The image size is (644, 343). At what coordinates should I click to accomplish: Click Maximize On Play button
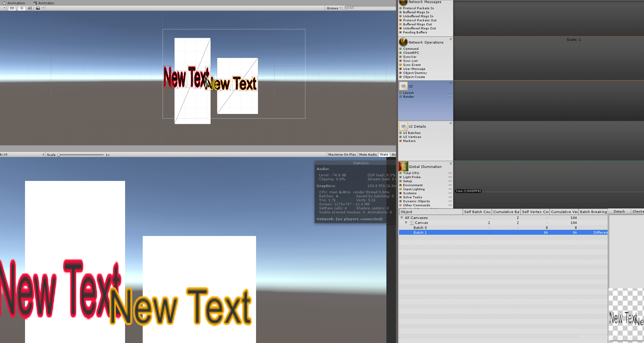tap(342, 154)
